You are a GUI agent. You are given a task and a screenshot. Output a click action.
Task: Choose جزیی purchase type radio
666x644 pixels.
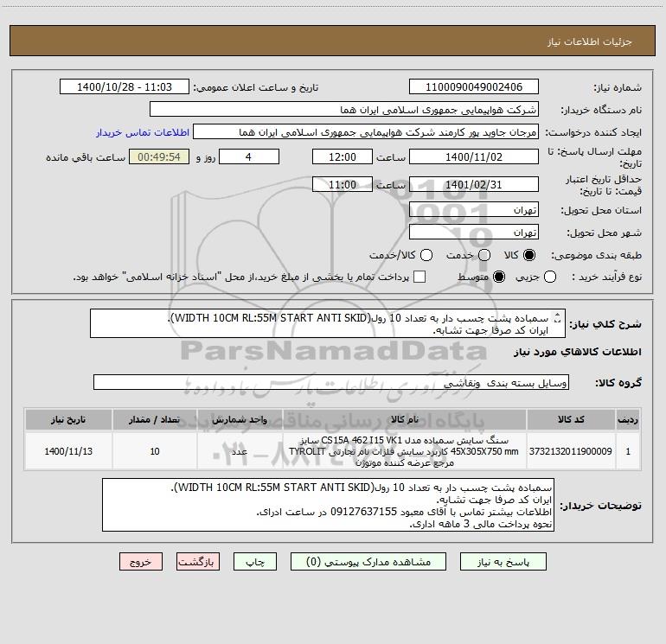pos(550,277)
